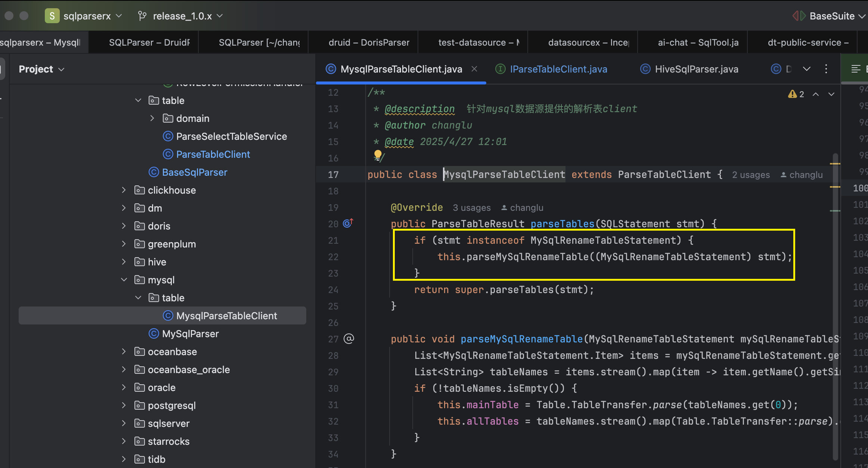Click parseTables method name on line 20
The image size is (868, 468).
click(562, 224)
